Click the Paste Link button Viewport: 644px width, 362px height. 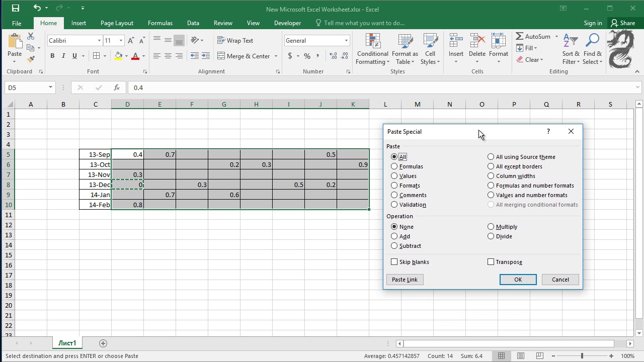pos(405,280)
